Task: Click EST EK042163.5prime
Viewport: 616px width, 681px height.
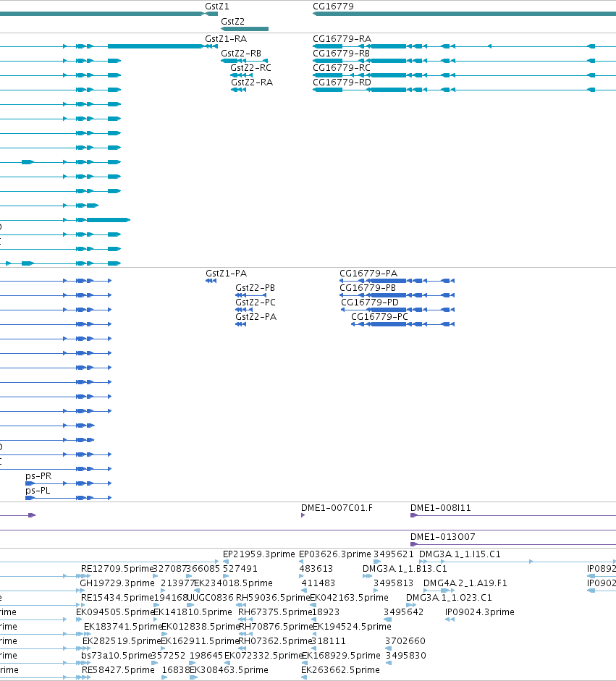Action: 350,598
